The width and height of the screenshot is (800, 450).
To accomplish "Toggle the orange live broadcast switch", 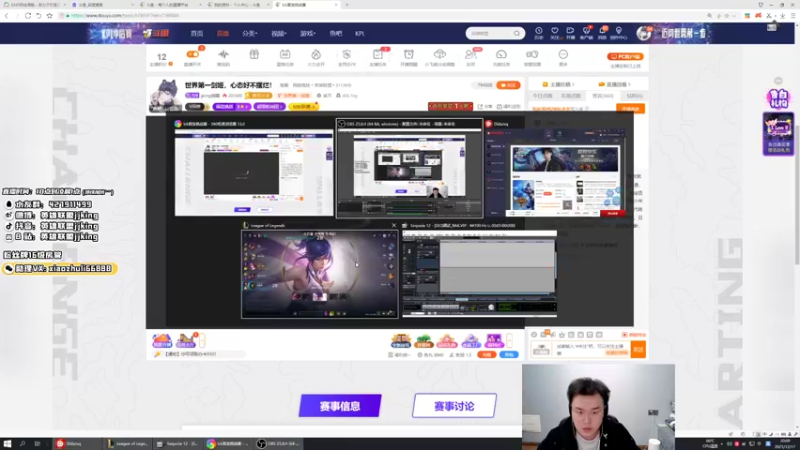I will (x=193, y=54).
